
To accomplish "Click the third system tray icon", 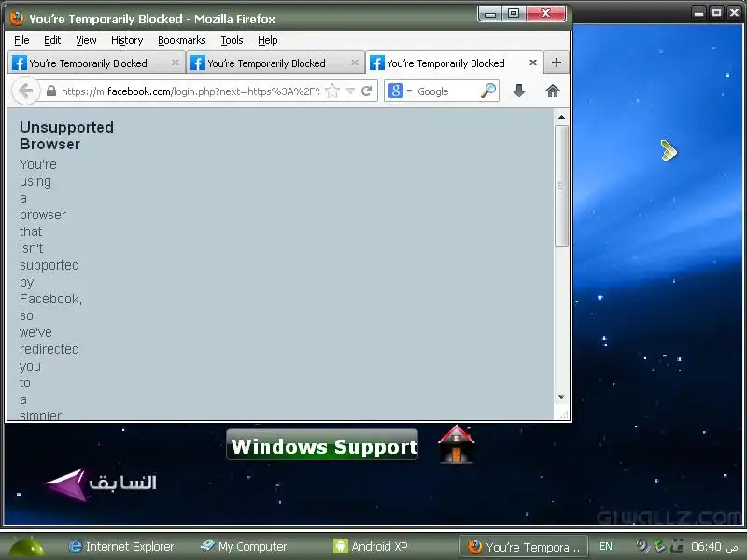I will tap(676, 546).
